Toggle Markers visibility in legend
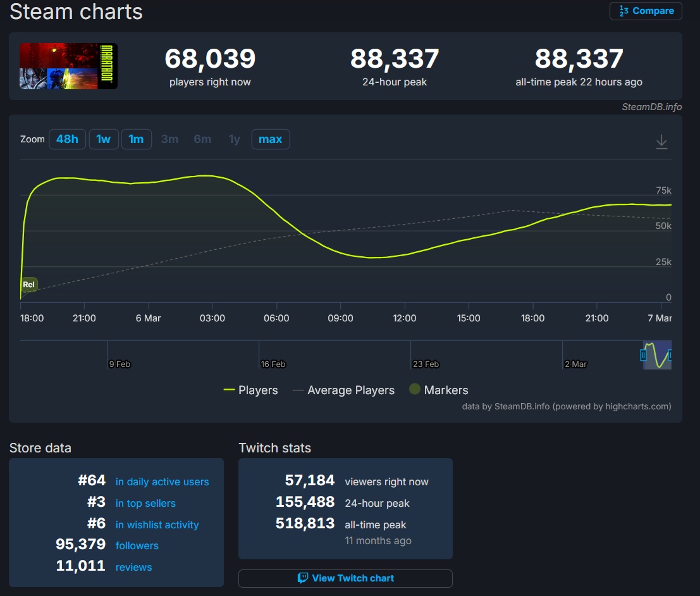The image size is (700, 596). (439, 390)
